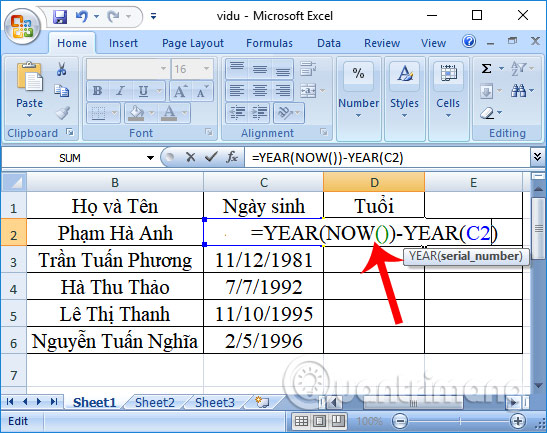The height and width of the screenshot is (433, 547).
Task: Click the Clear eraser icon
Action: (487, 113)
